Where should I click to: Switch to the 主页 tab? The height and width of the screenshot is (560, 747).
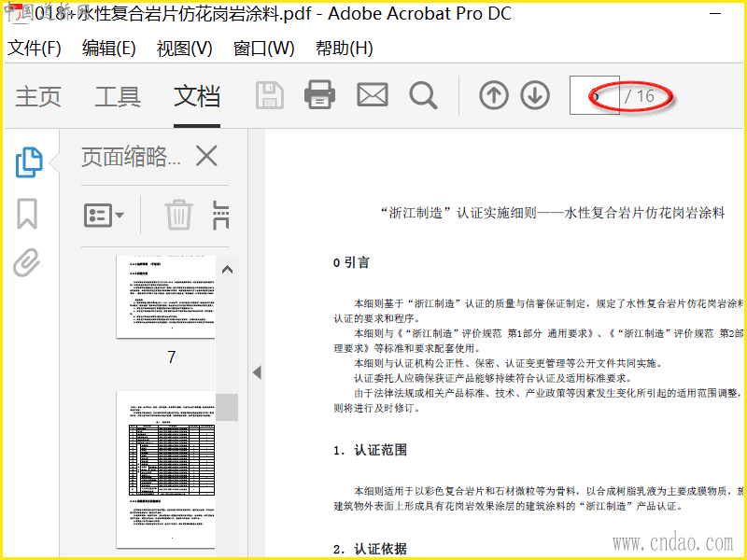click(x=38, y=97)
